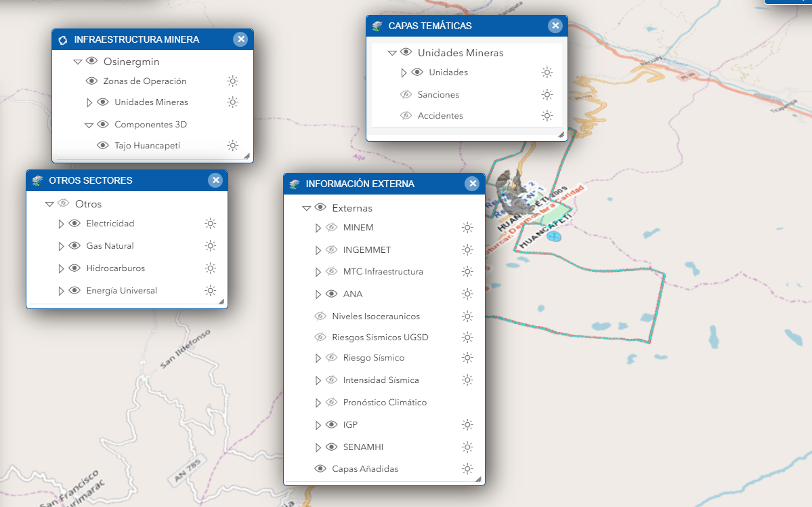Open settings sun icon for MINEM
The height and width of the screenshot is (507, 812).
click(x=467, y=228)
